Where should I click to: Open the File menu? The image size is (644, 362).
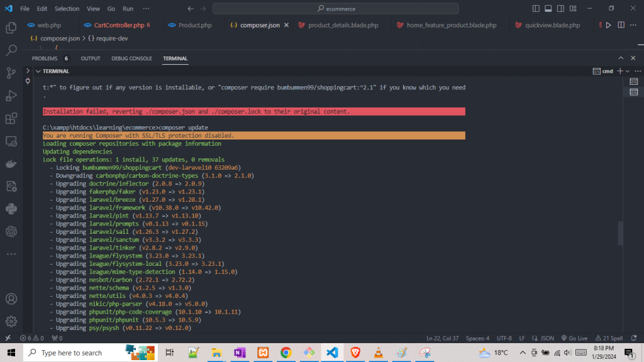25,8
